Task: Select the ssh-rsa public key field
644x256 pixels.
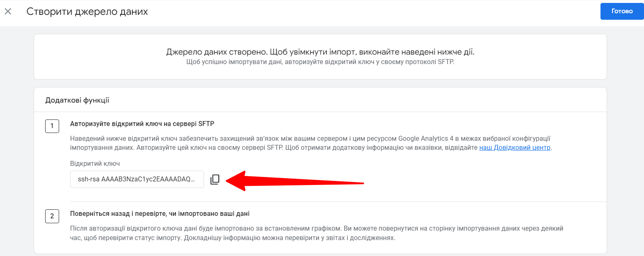Action: [x=137, y=179]
